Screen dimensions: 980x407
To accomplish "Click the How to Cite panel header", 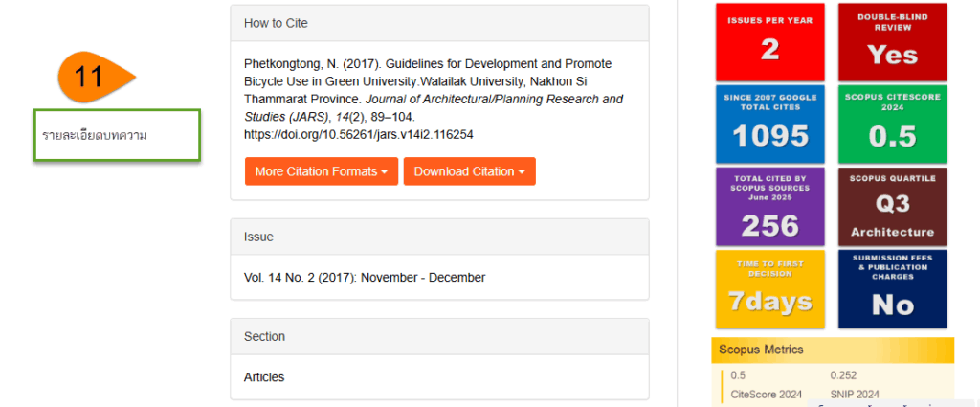I will click(x=439, y=23).
